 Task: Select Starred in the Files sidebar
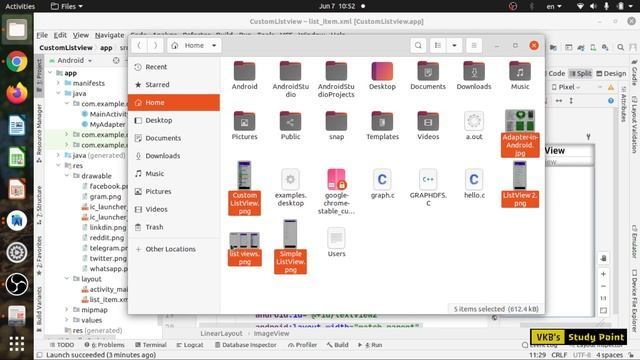[x=174, y=84]
